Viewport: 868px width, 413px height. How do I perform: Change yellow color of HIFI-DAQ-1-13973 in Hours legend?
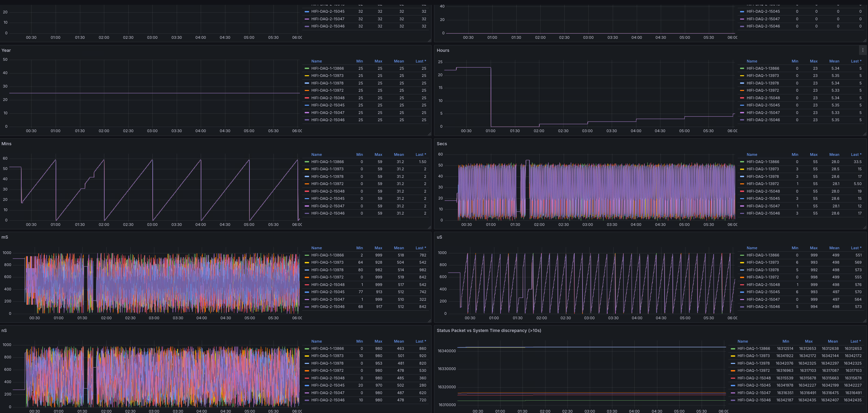click(x=742, y=76)
